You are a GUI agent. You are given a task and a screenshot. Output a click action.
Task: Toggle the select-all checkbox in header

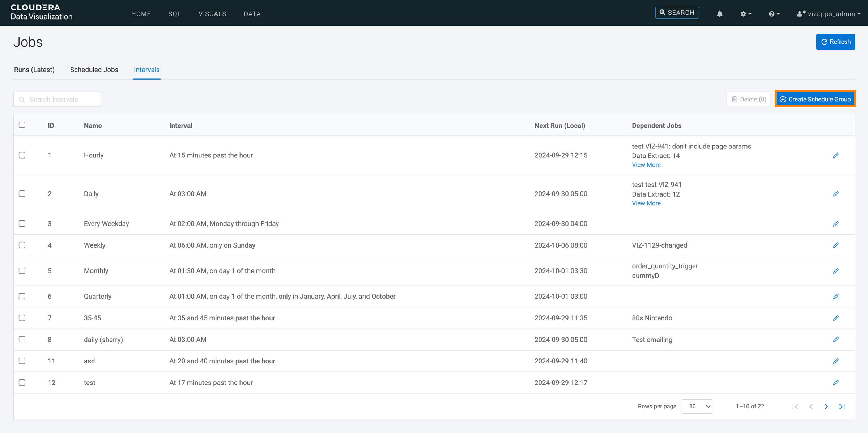(x=22, y=125)
